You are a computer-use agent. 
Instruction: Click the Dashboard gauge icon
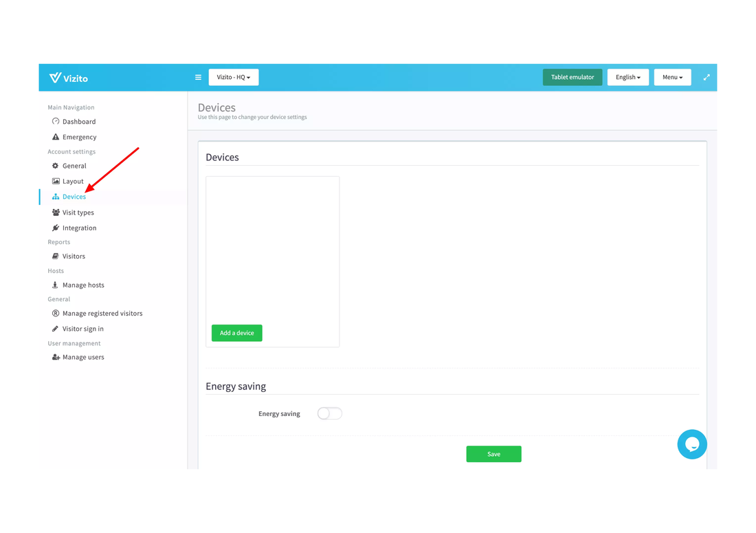coord(56,122)
